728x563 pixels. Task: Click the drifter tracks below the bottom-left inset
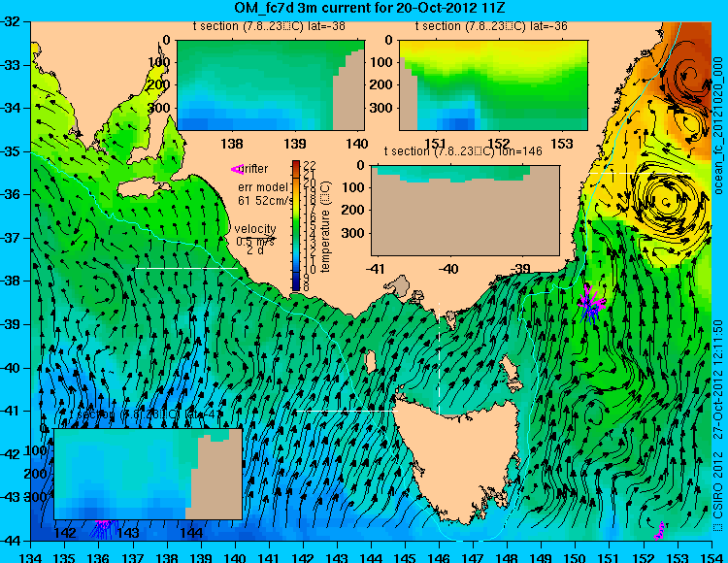point(103,528)
